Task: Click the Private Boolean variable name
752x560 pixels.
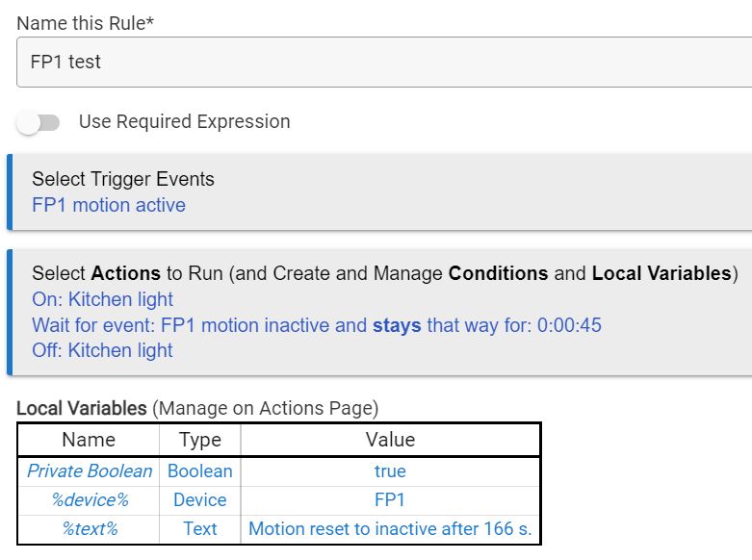Action: 90,471
